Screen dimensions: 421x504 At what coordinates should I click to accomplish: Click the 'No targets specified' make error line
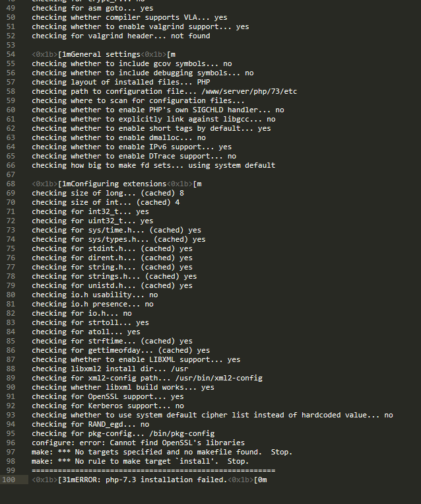pyautogui.click(x=162, y=452)
